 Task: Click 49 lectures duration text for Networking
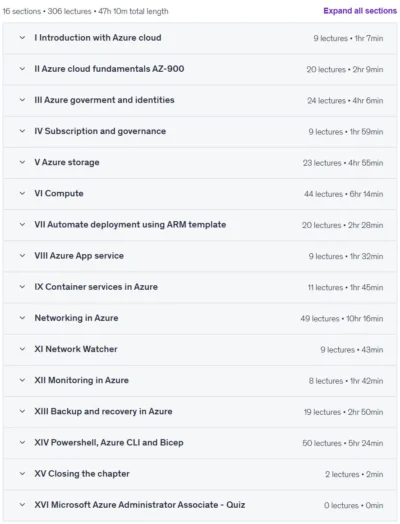342,318
